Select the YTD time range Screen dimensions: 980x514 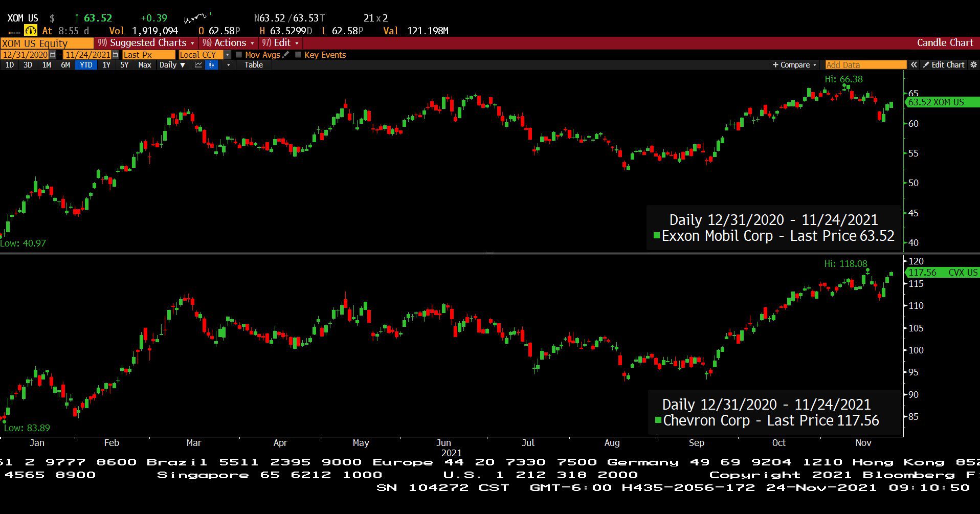coord(86,65)
